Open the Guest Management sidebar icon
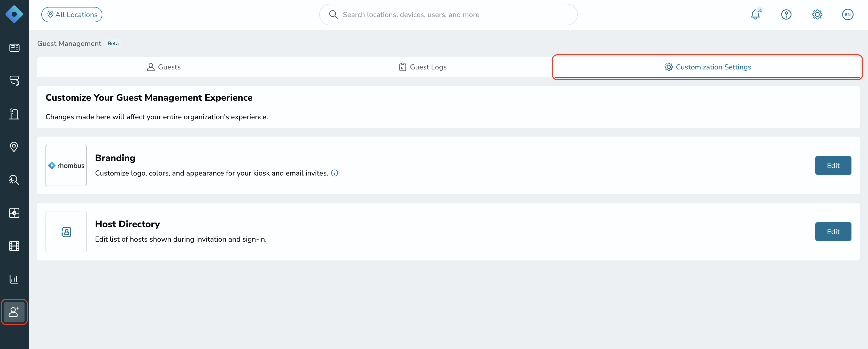868x349 pixels. tap(14, 312)
